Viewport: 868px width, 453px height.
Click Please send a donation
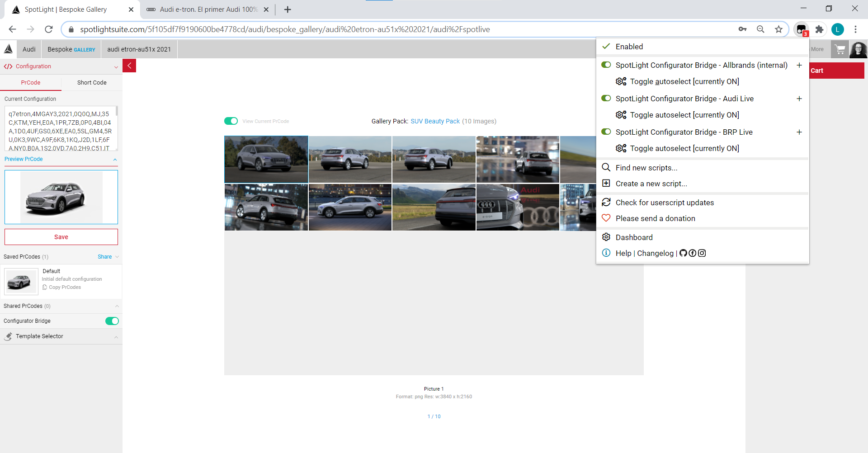point(703,218)
